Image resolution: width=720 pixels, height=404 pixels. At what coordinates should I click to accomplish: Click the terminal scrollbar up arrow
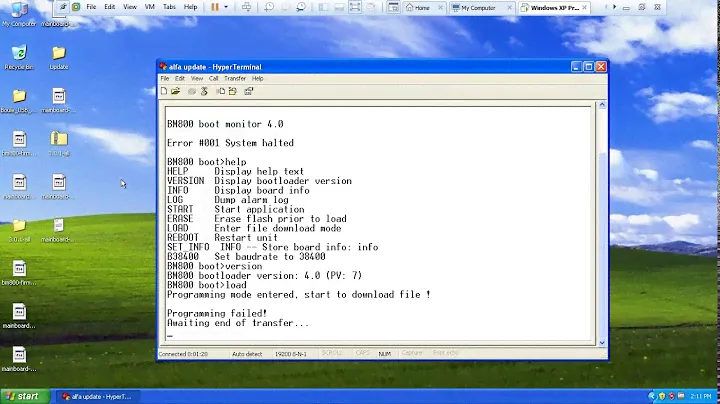point(600,104)
